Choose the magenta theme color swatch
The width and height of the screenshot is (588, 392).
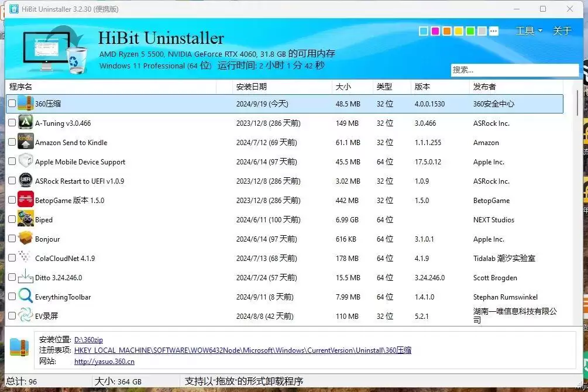pos(435,31)
